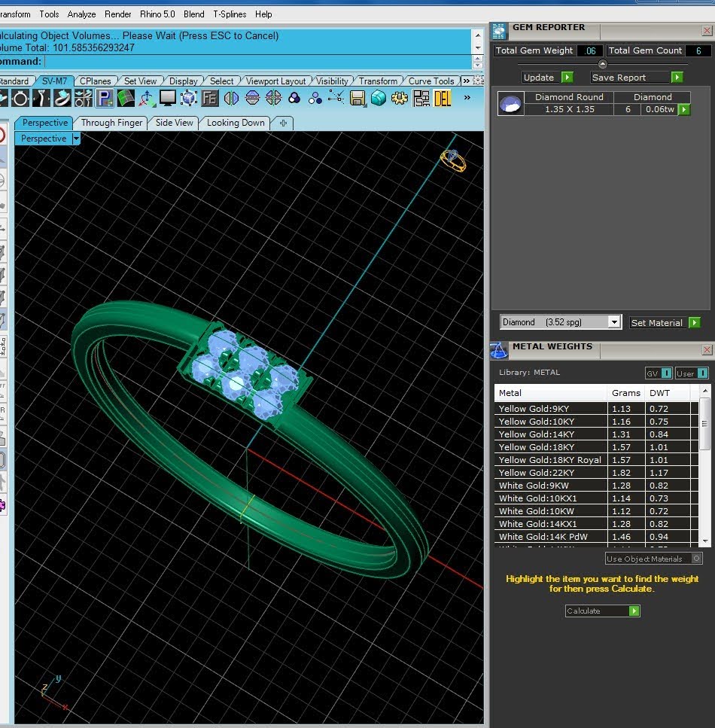The image size is (715, 728).
Task: Open the blue P tool icon
Action: 105,99
